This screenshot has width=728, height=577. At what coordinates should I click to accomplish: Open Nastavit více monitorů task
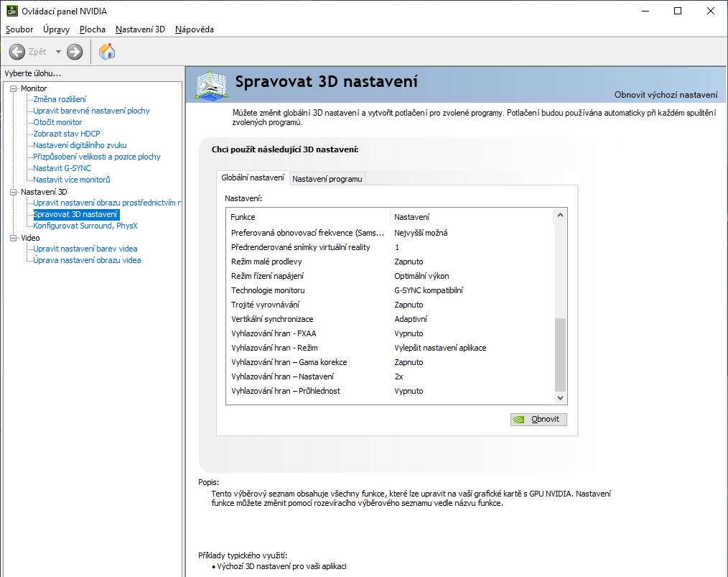72,180
